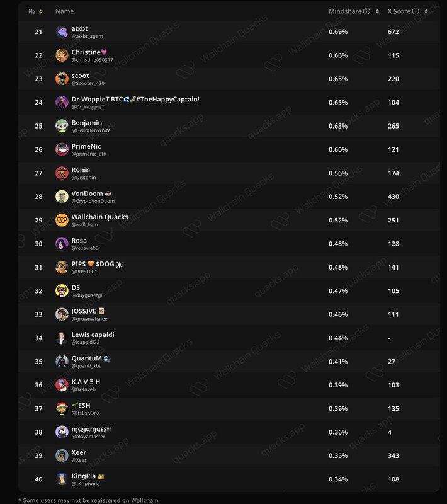Sort the table by № column arrows
The height and width of the screenshot is (504, 447).
[x=41, y=11]
